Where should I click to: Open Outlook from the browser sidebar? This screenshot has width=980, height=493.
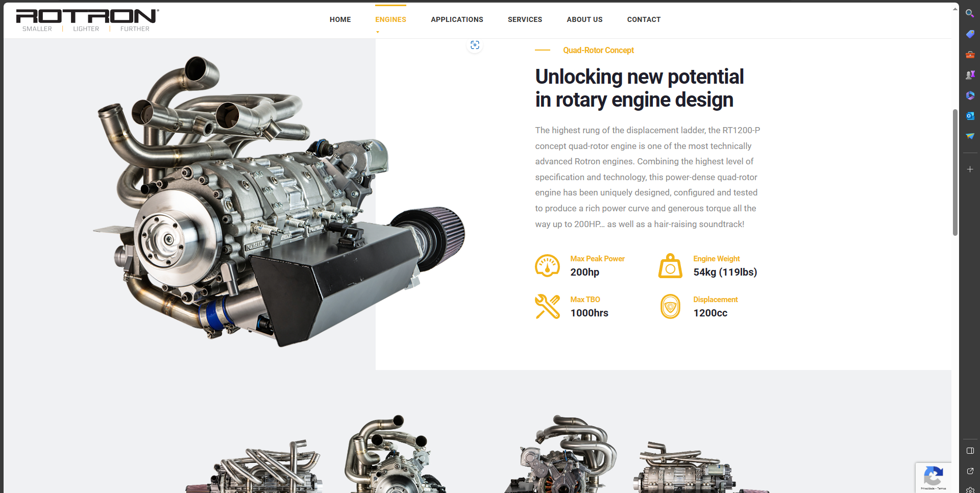pos(970,116)
